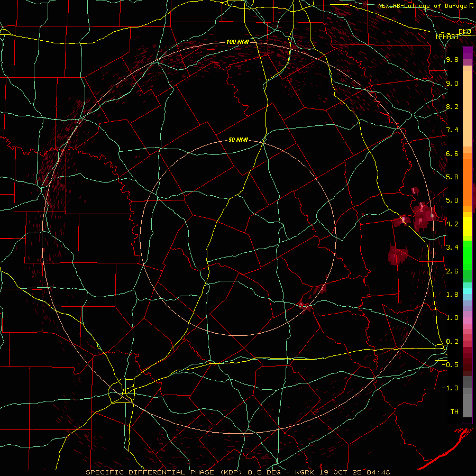Click the bright green band on color bar
The image size is (476, 476).
[467, 255]
